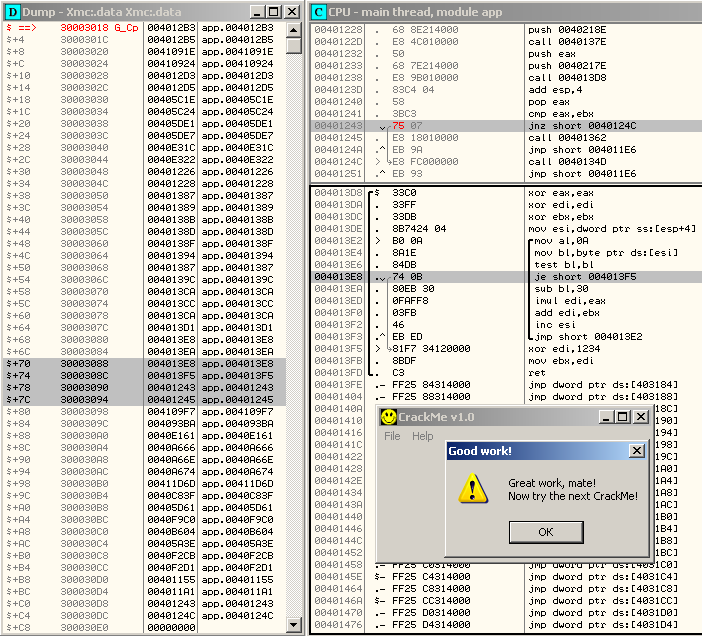Viewport: 702px width, 636px height.
Task: Click the CrackMe smiley face icon
Action: tap(388, 417)
